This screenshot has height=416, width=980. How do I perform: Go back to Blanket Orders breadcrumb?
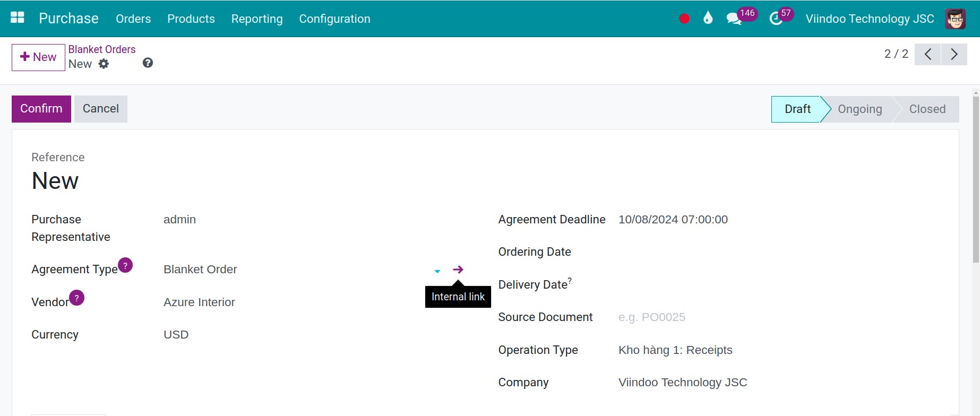point(102,49)
